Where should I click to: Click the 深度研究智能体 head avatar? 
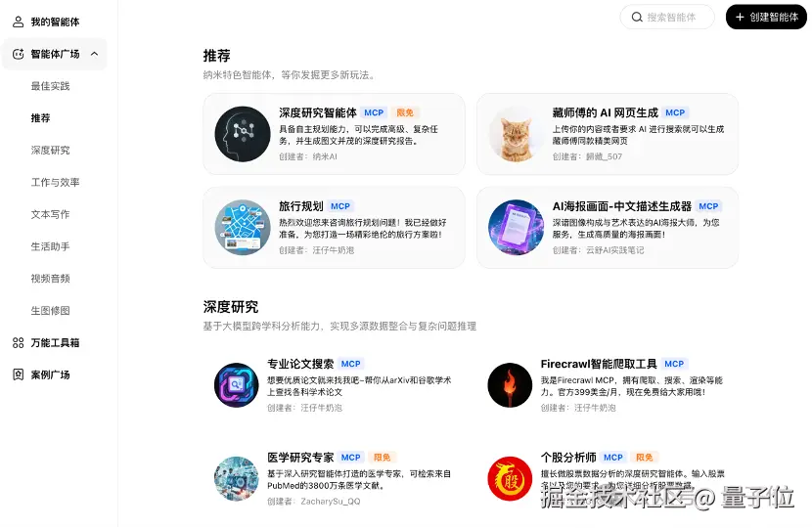[x=243, y=134]
